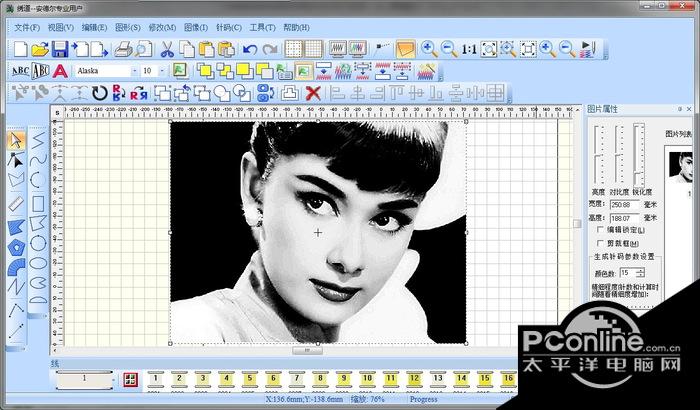Screen dimensions: 700x410
Task: Open the 图像(I) menu
Action: [196, 27]
